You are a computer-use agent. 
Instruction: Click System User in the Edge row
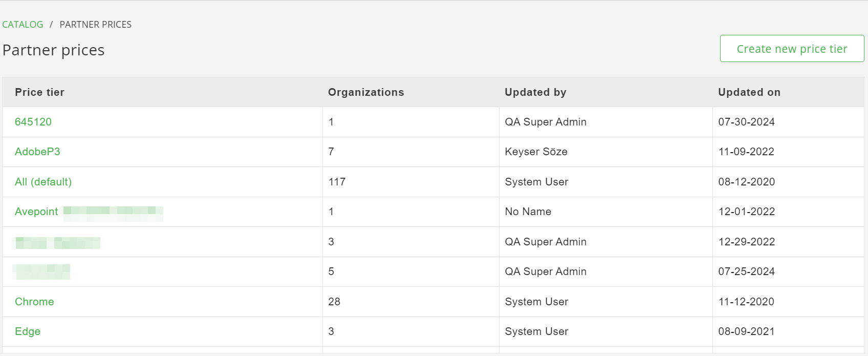536,331
